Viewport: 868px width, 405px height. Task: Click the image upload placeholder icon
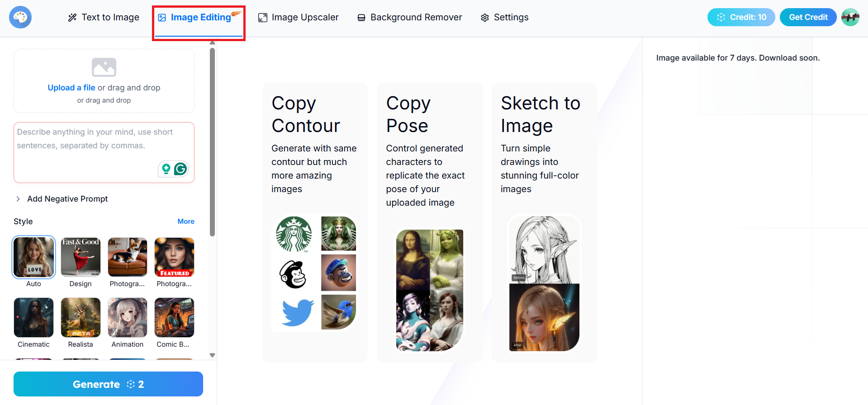pos(104,67)
